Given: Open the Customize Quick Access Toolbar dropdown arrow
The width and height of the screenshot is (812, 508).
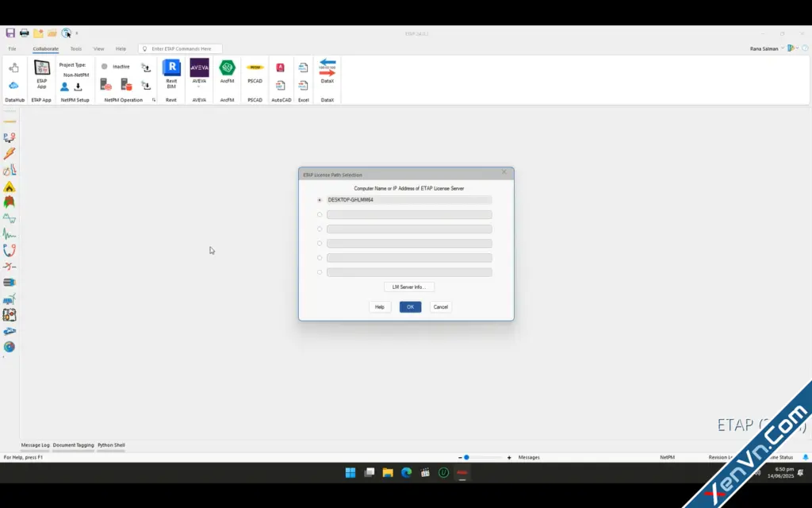Looking at the screenshot, I should (77, 33).
